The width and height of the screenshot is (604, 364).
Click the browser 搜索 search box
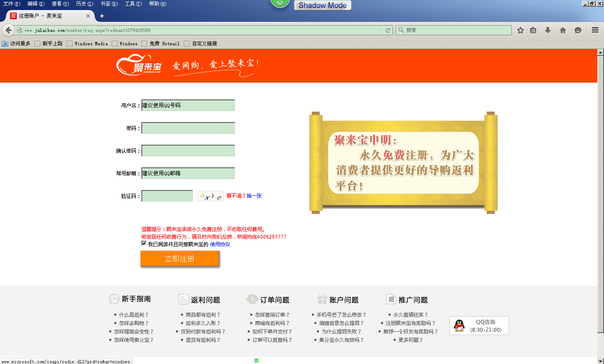453,30
